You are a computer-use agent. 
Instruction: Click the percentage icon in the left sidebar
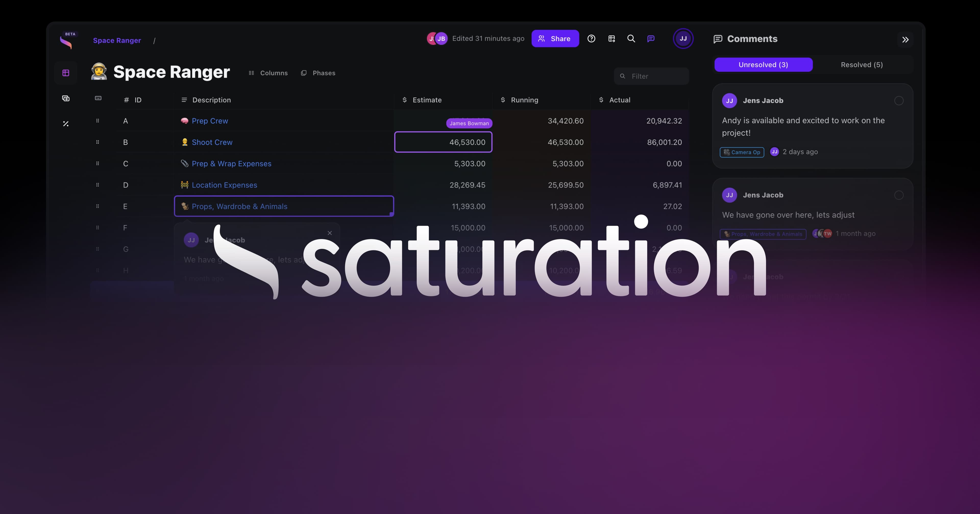(x=65, y=124)
